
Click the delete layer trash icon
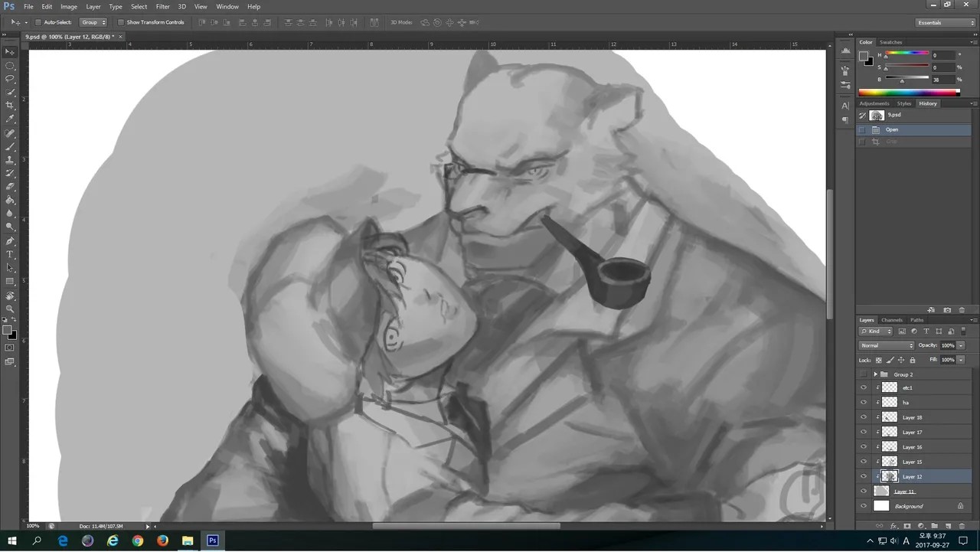point(962,526)
